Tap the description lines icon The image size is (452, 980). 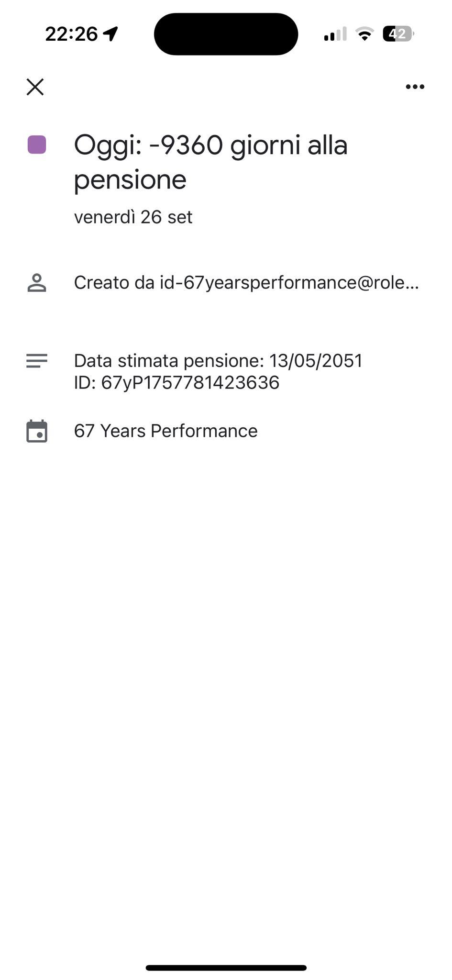[37, 361]
